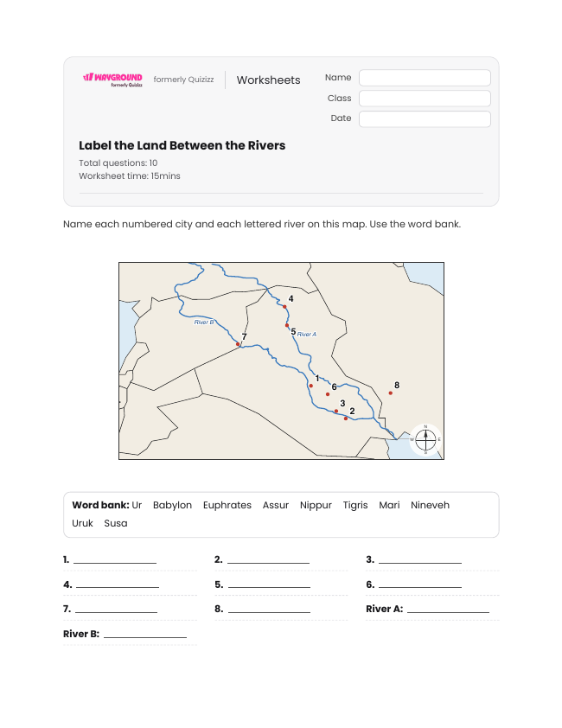Click the answer blank for question 6

(x=420, y=584)
